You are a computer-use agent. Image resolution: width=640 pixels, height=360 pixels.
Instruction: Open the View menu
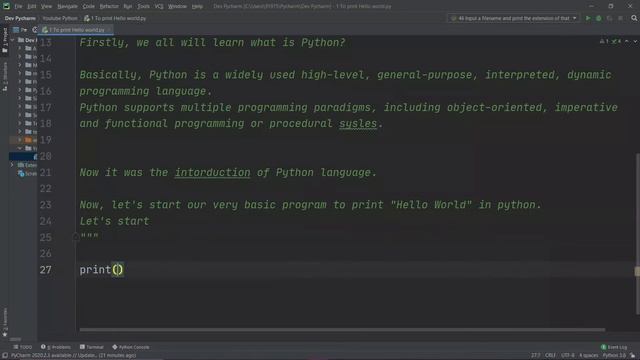coord(46,6)
